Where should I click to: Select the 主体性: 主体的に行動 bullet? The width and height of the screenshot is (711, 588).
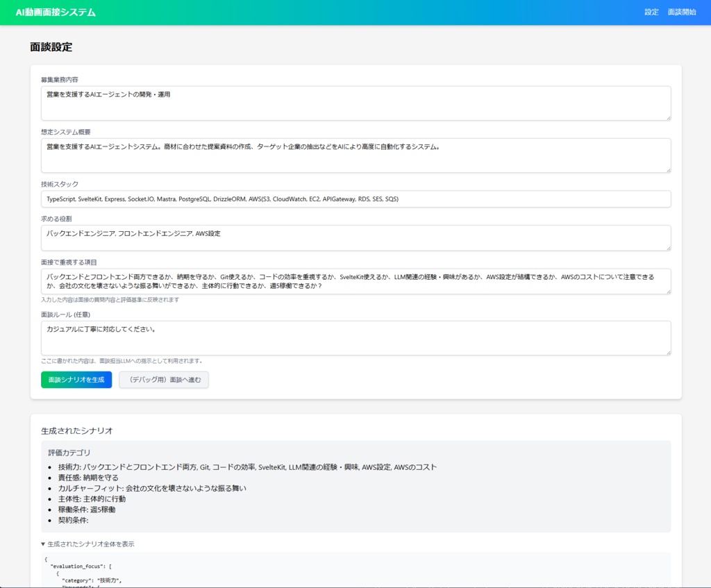click(92, 498)
